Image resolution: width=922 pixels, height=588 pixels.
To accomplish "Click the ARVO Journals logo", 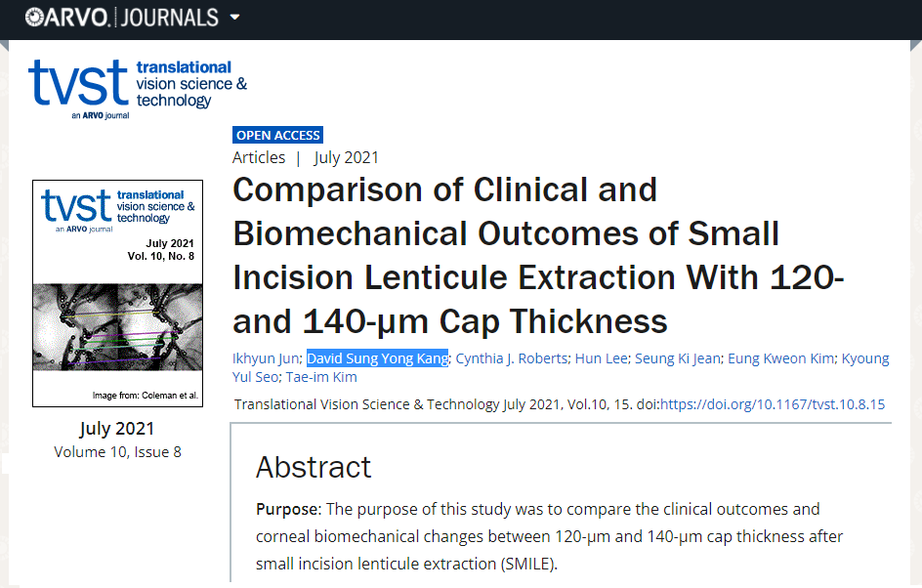I will click(x=121, y=18).
